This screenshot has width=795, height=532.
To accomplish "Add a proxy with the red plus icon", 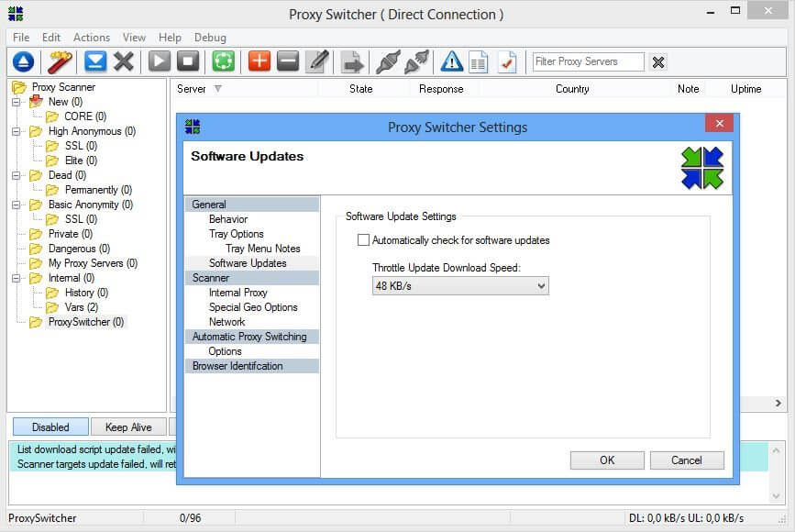I will tap(259, 61).
